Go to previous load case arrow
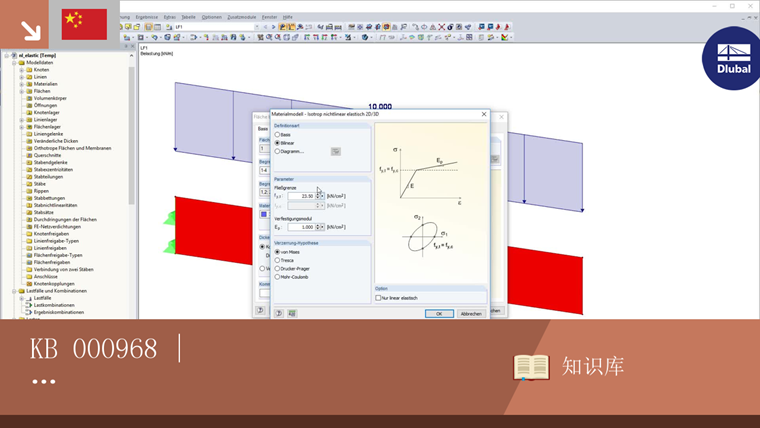This screenshot has width=760, height=428. (265, 27)
